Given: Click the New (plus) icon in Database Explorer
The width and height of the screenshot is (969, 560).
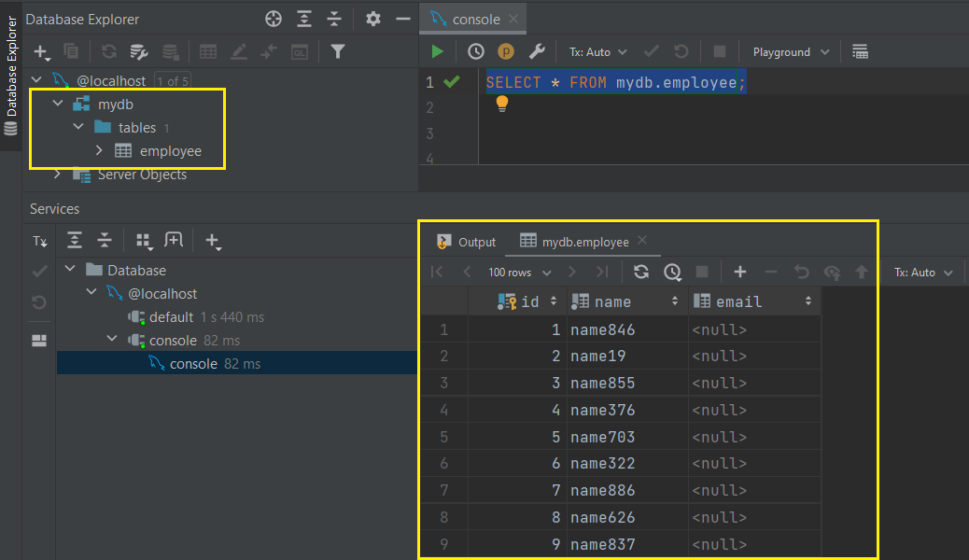Looking at the screenshot, I should tap(41, 52).
